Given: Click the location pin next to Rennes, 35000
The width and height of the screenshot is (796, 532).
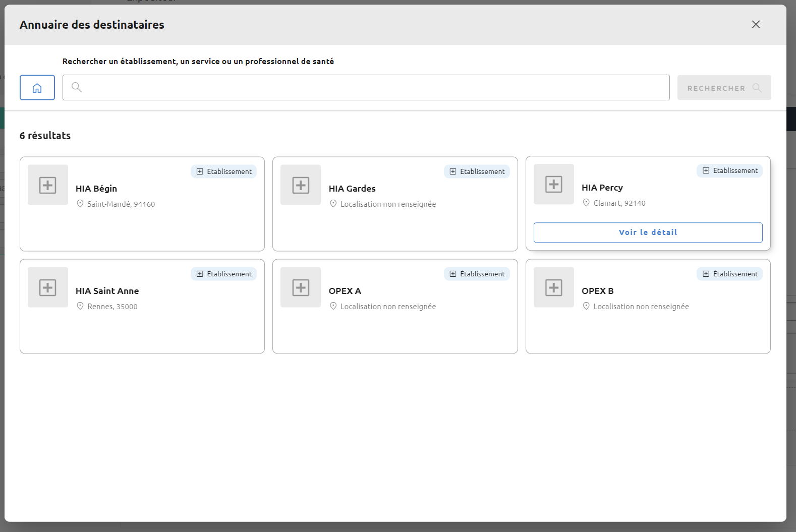Looking at the screenshot, I should tap(80, 306).
